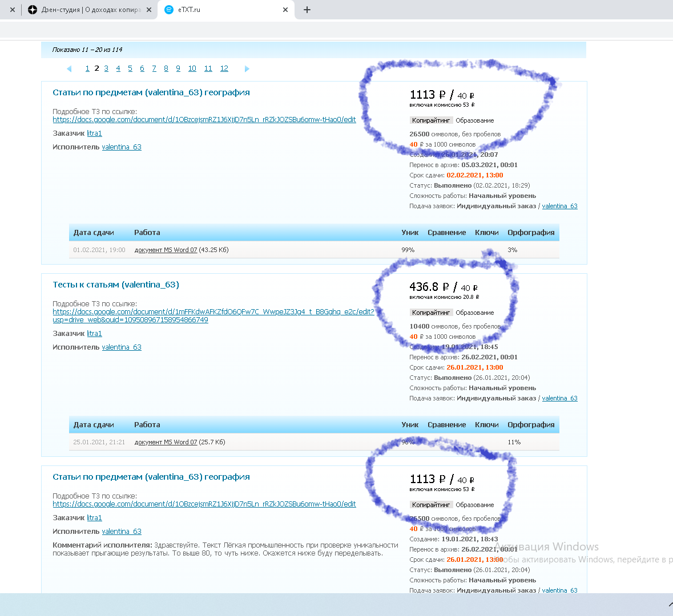Click litra1 link in Тесты к статьям order
673x616 pixels.
coord(94,333)
